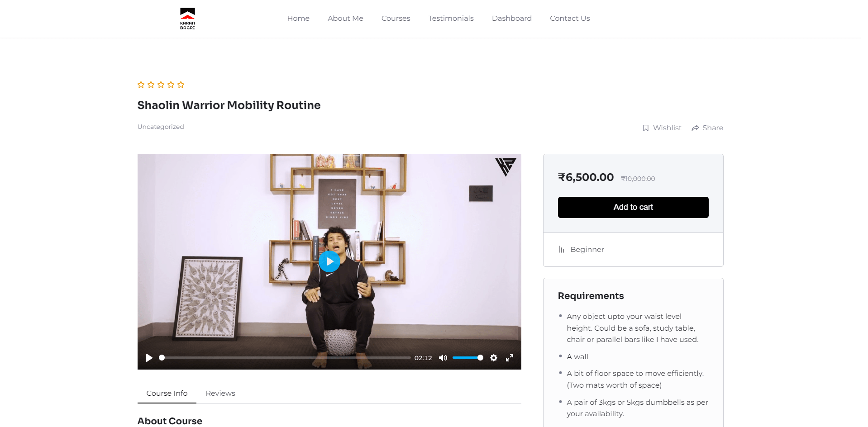Enter fullscreen mode on video
Image resolution: width=868 pixels, height=427 pixels.
510,358
